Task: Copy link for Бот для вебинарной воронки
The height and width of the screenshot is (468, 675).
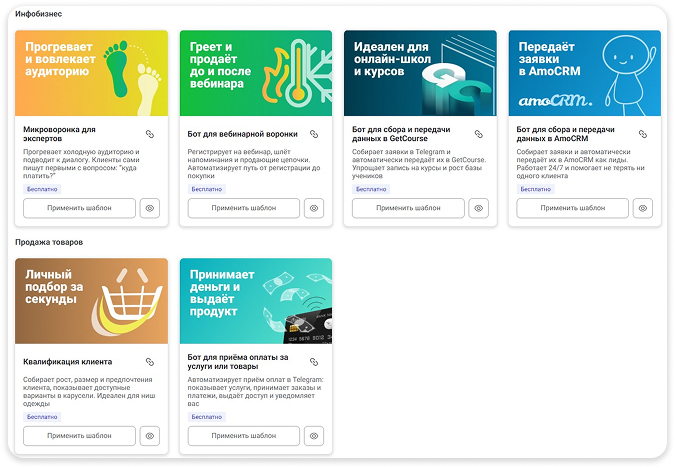Action: tap(314, 134)
